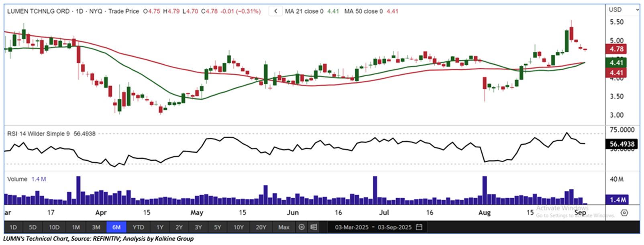
Task: Click the Aug date axis label
Action: tap(484, 212)
